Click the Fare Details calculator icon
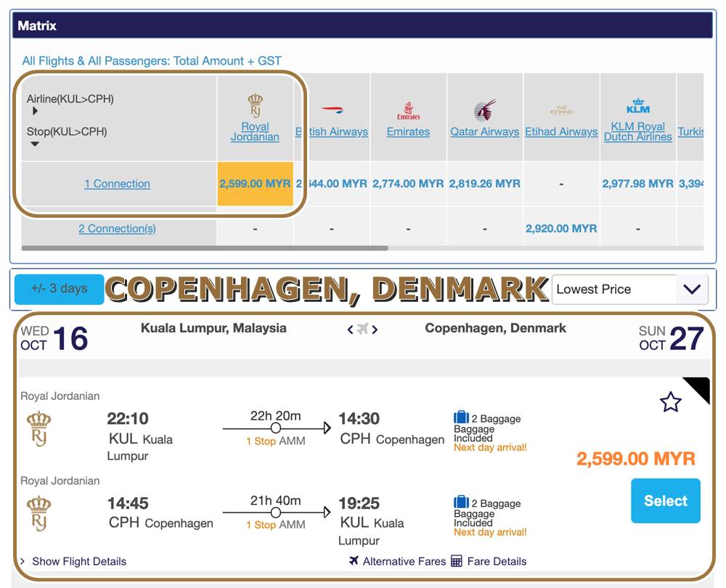The height and width of the screenshot is (588, 726). pyautogui.click(x=456, y=561)
